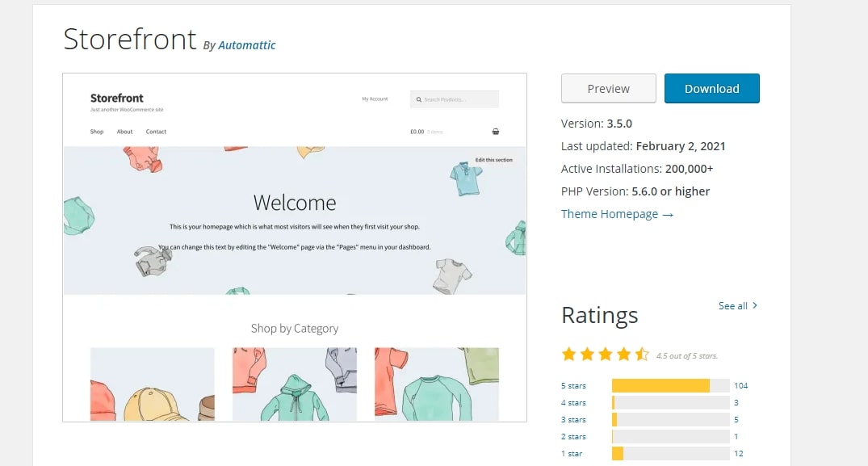Click the search magnifier icon in screenshot
Screen dimensions: 868x466
click(x=418, y=99)
